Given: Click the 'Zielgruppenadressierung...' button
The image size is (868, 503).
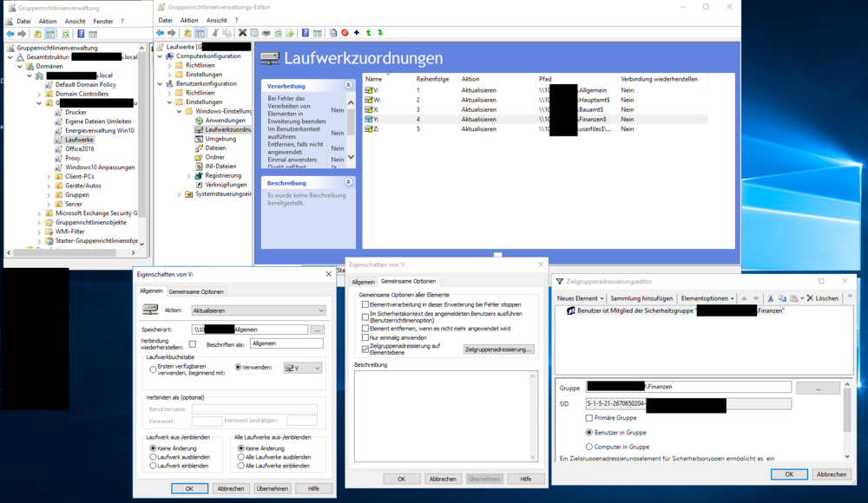Looking at the screenshot, I should [498, 349].
